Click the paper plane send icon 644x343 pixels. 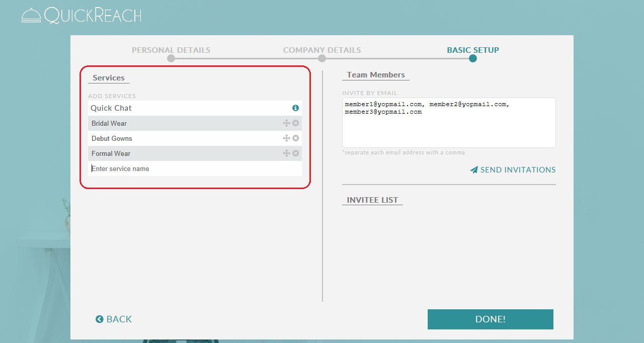[474, 170]
